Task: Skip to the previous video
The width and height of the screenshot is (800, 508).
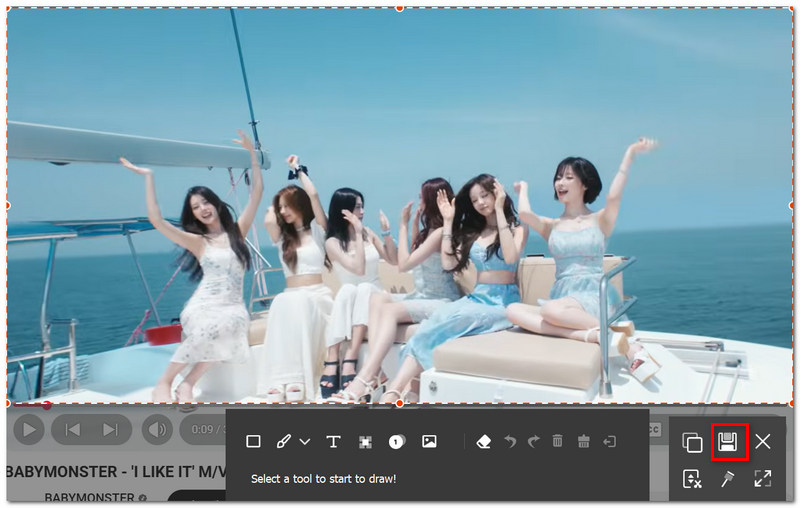Action: click(72, 430)
